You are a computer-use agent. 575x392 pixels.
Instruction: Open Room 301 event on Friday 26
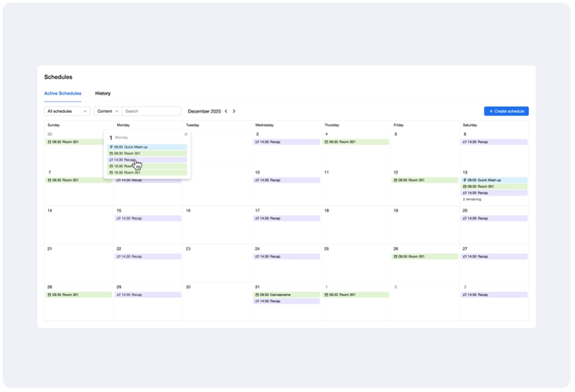(425, 257)
